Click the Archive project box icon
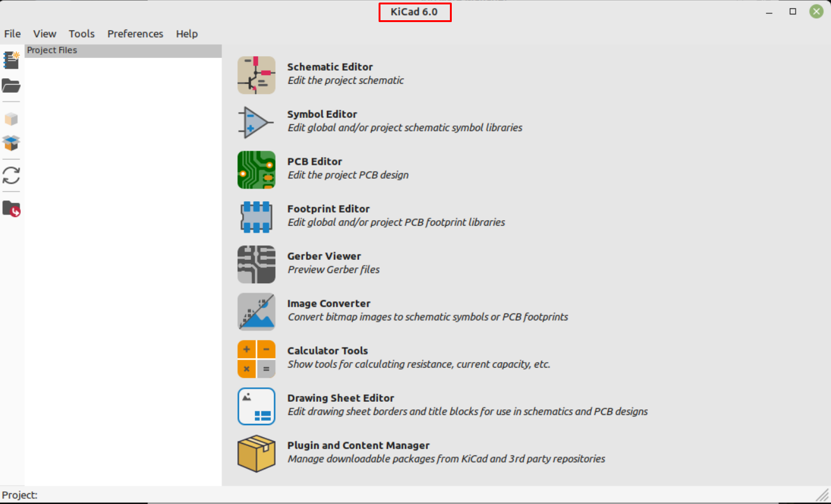 tap(11, 119)
